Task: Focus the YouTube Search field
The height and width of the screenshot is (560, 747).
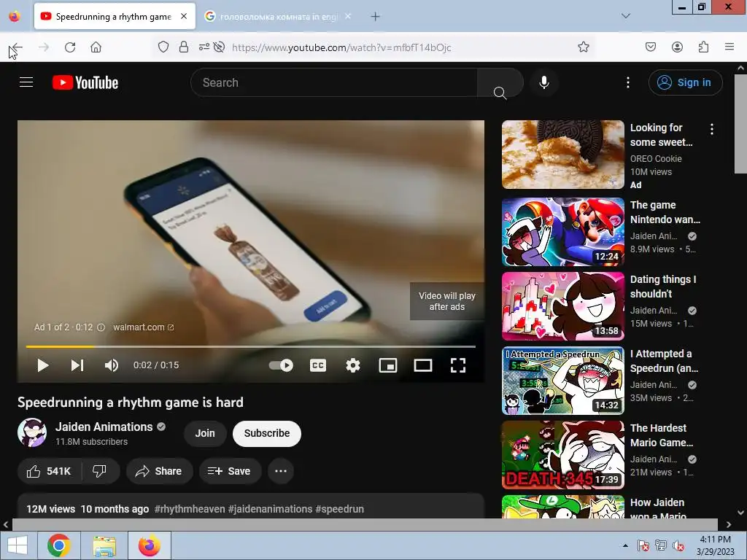Action: click(x=333, y=82)
